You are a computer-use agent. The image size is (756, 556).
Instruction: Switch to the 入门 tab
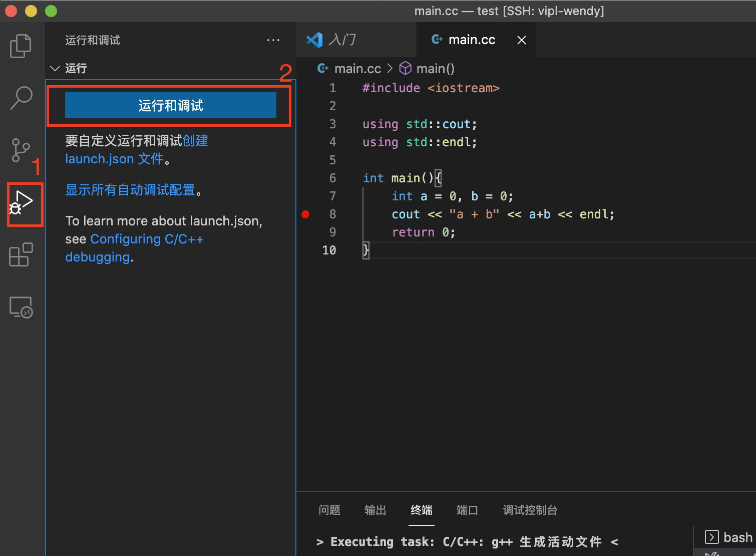(x=356, y=40)
